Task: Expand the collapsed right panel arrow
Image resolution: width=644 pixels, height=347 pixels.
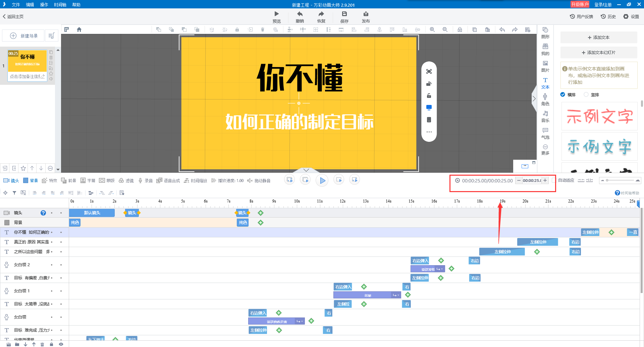Action: pyautogui.click(x=534, y=99)
